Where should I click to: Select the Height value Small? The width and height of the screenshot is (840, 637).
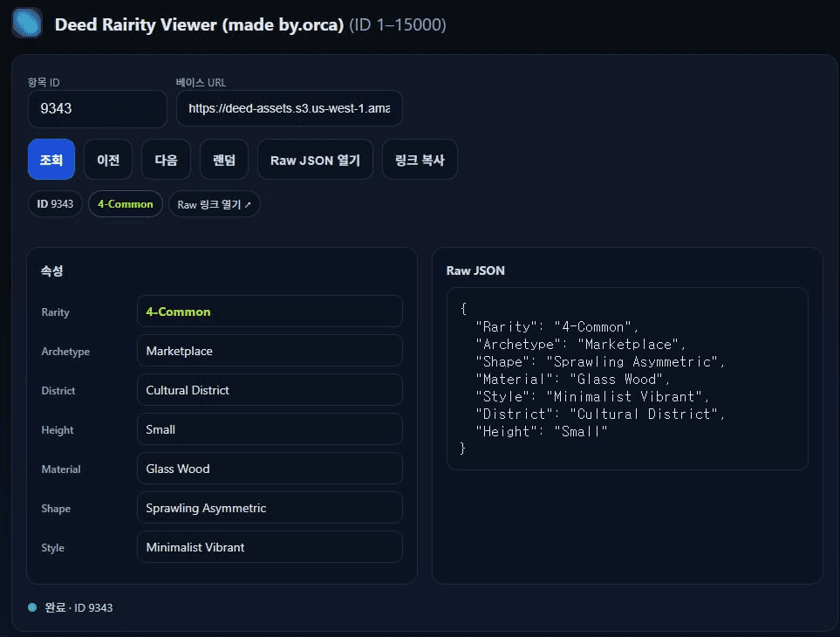270,429
